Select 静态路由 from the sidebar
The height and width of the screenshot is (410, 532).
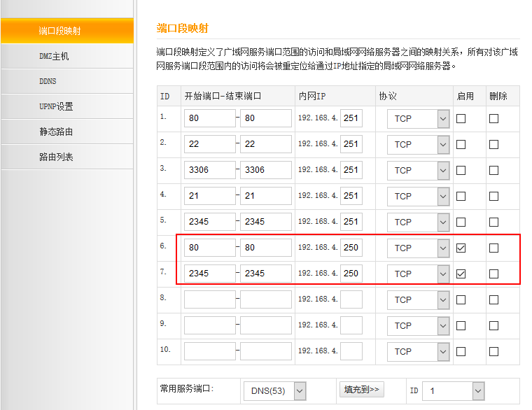(66, 132)
